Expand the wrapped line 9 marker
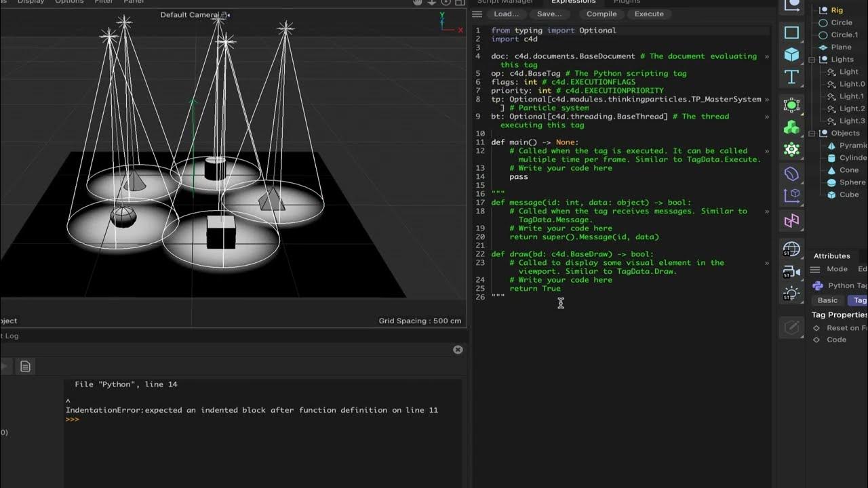868x488 pixels. 767,117
